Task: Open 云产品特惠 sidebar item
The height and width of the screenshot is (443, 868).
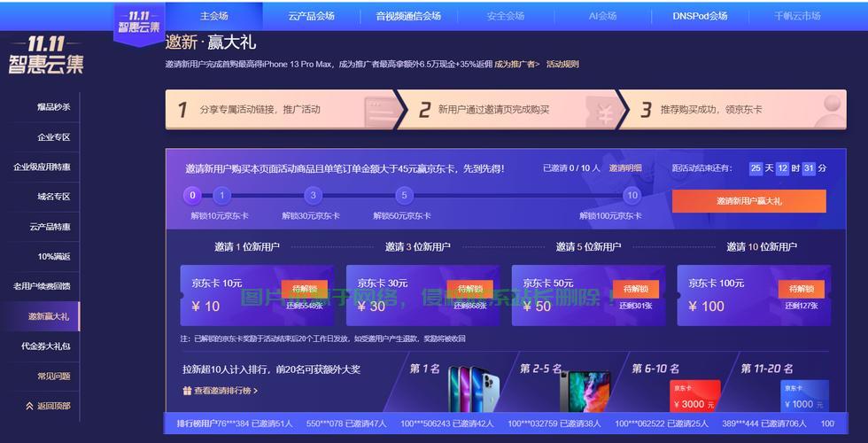Action: click(50, 227)
